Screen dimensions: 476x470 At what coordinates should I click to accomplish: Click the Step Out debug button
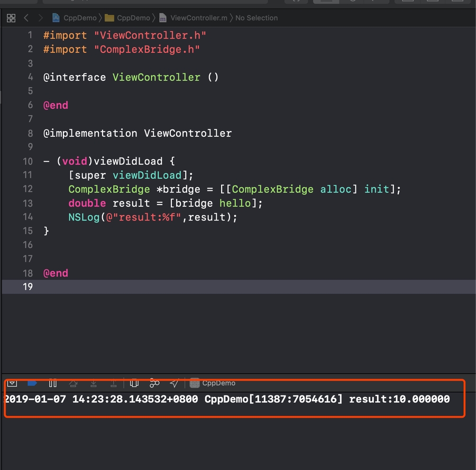[x=114, y=383]
